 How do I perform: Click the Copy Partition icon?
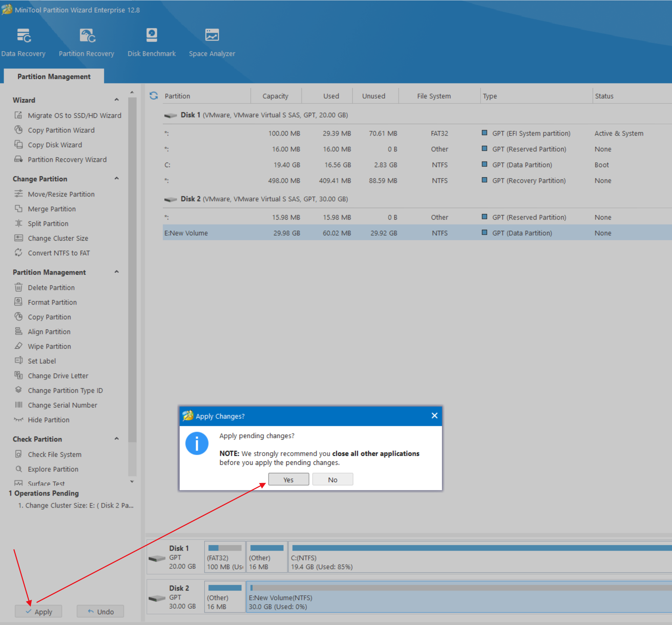[18, 317]
